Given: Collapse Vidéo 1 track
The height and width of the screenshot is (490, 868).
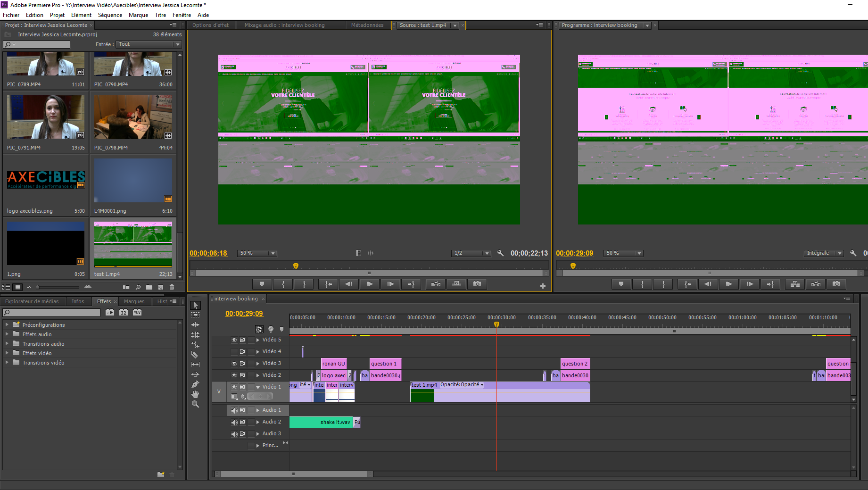Looking at the screenshot, I should [x=258, y=387].
